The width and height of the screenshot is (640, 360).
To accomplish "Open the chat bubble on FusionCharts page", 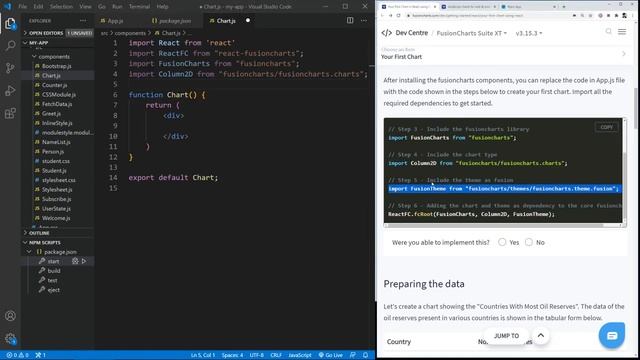I will coord(611,336).
